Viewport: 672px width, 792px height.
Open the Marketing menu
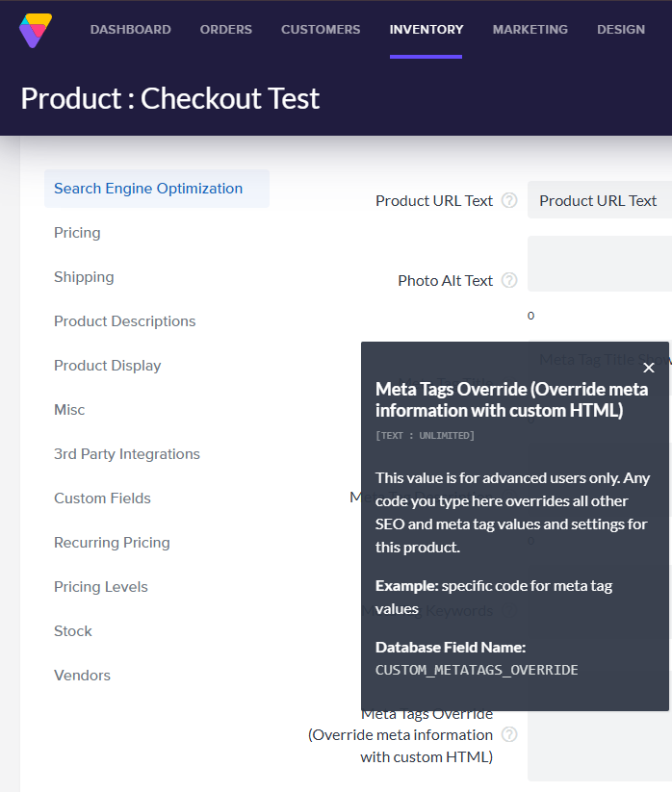click(530, 30)
